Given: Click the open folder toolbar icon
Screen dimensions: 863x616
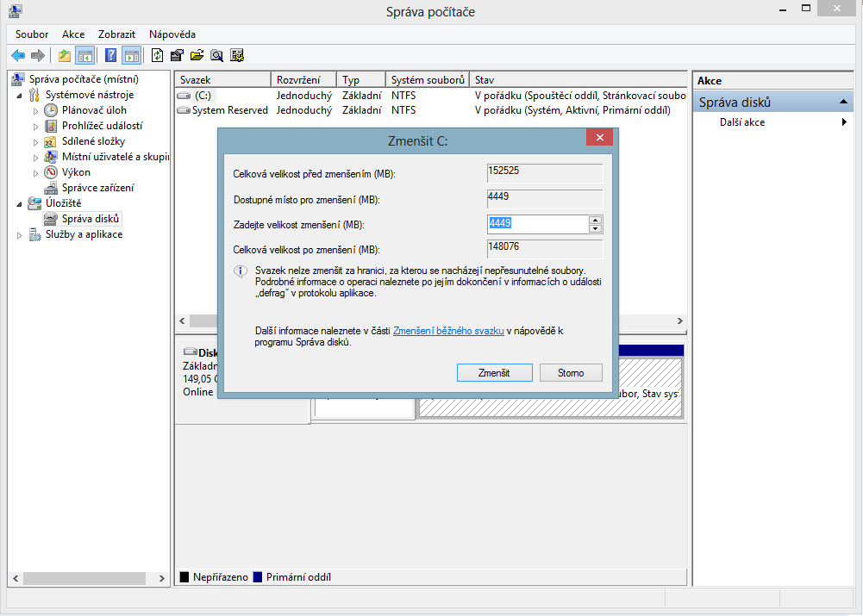Looking at the screenshot, I should pyautogui.click(x=197, y=56).
